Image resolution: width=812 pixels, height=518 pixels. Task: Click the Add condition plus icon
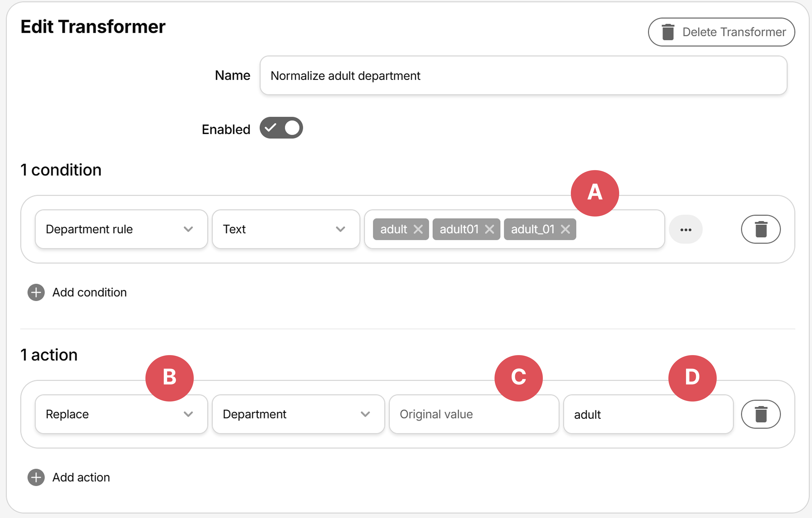click(x=36, y=293)
